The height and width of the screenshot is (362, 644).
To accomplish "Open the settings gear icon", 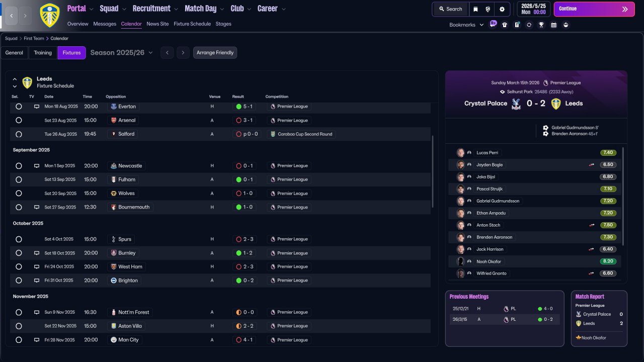I will 502,9.
